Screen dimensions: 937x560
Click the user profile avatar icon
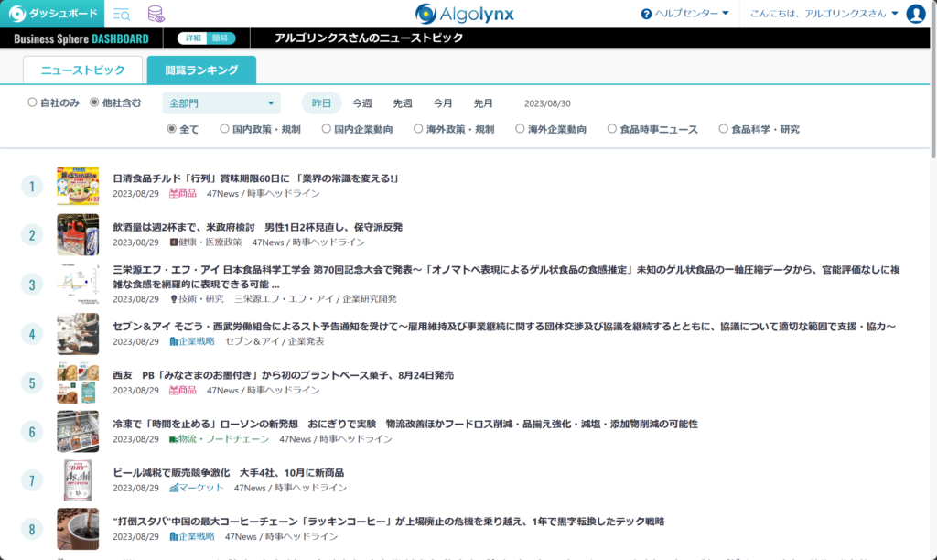(x=915, y=14)
